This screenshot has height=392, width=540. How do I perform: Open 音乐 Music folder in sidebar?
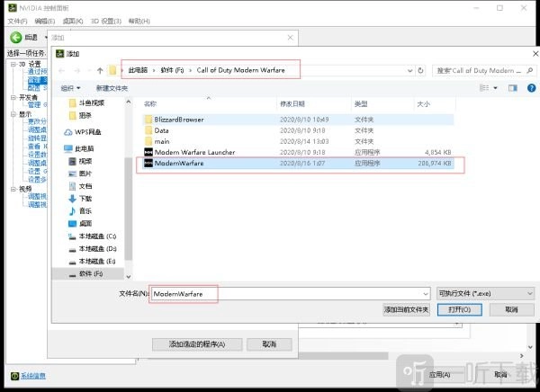point(85,210)
